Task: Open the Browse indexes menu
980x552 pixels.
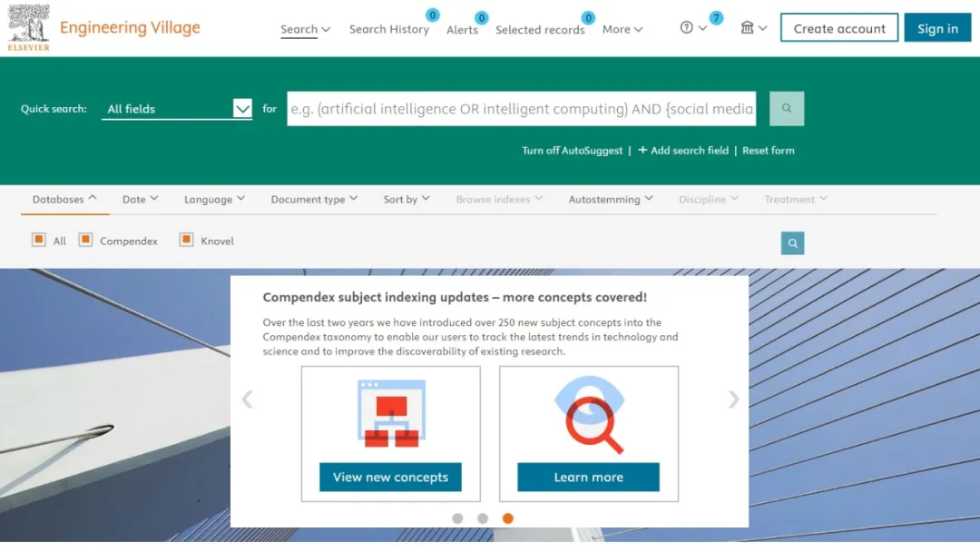Action: 499,199
